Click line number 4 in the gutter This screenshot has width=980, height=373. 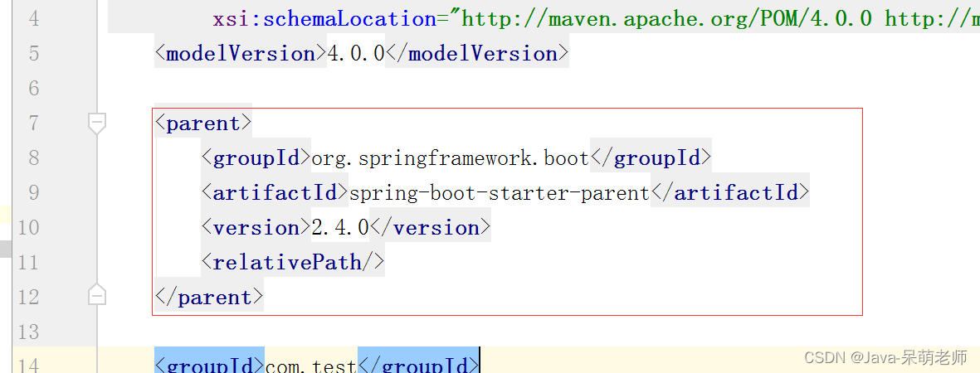coord(33,19)
